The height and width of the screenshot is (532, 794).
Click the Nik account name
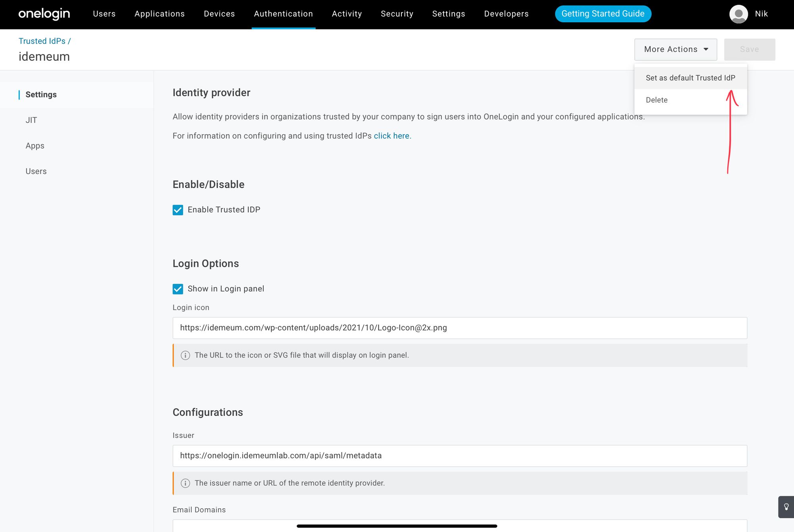(761, 14)
